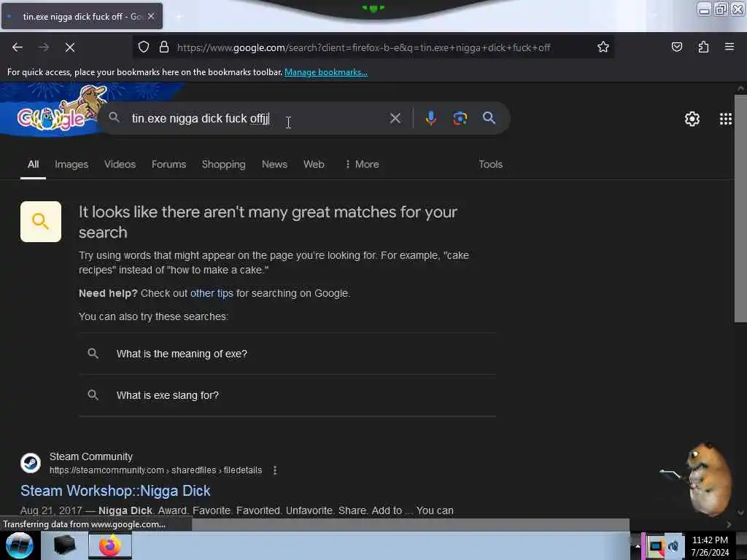Screen dimensions: 747x560
Task: Click the Steam Community favicon
Action: click(31, 463)
